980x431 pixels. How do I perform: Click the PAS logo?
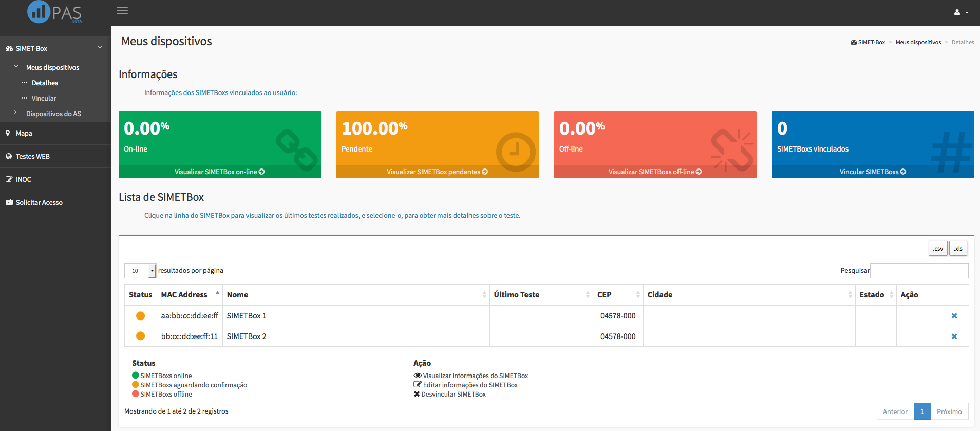(54, 12)
